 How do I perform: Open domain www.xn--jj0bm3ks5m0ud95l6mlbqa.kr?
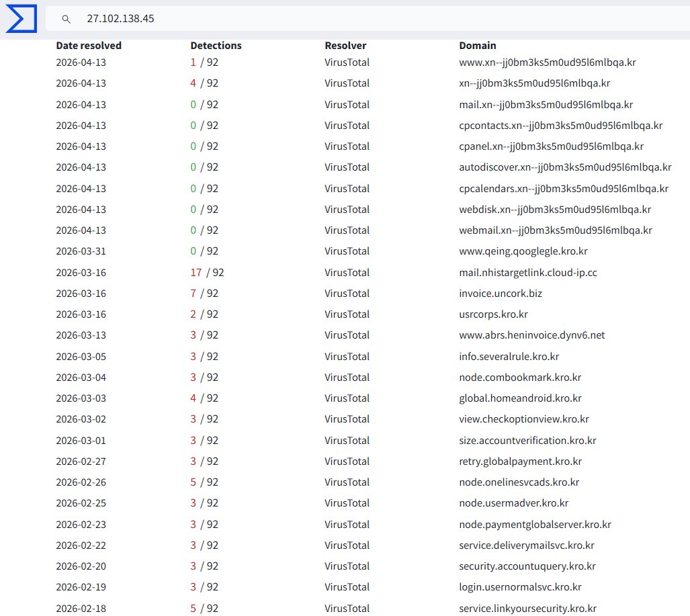coord(548,62)
